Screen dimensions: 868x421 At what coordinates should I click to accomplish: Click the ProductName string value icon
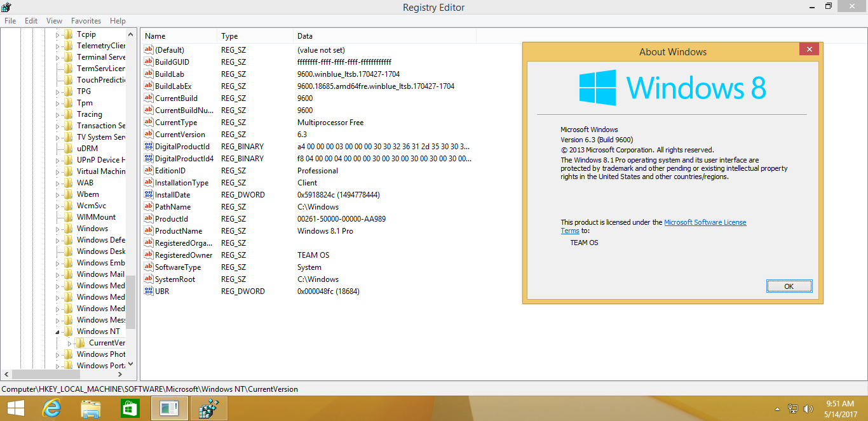149,231
